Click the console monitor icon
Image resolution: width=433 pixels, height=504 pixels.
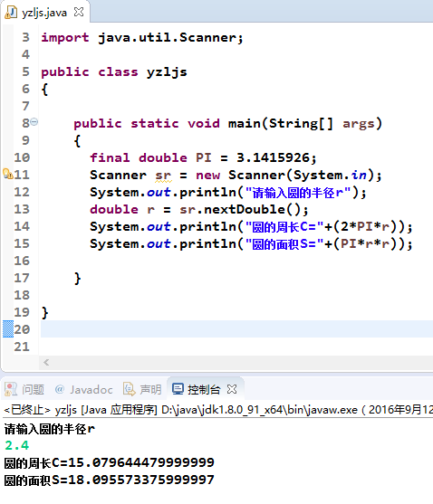(x=178, y=389)
